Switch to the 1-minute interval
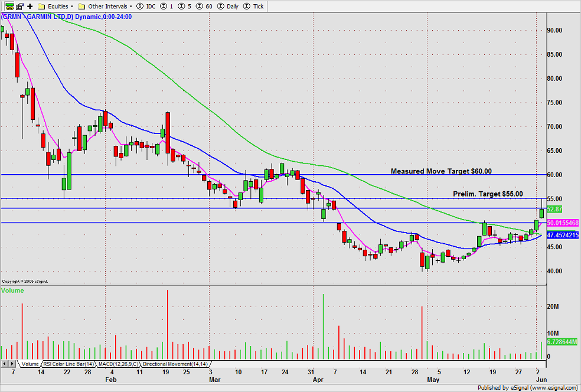Viewport: 581px width, 392px height. 167,6
